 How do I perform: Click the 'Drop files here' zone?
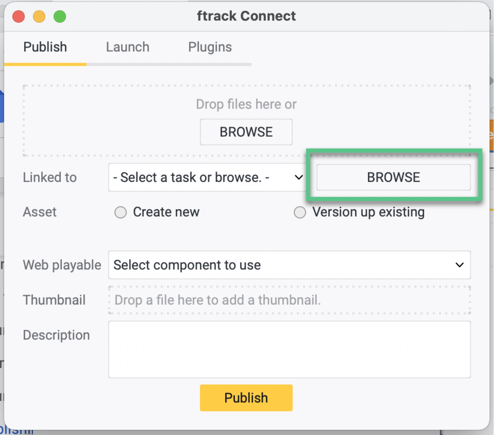246,104
